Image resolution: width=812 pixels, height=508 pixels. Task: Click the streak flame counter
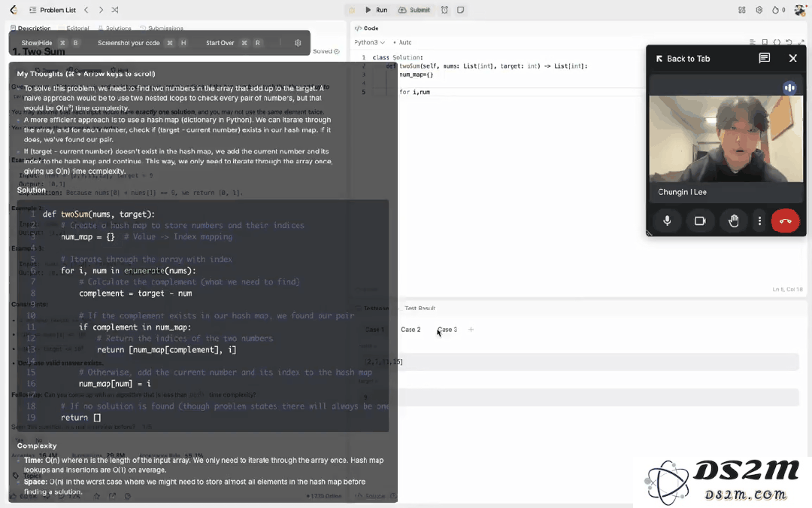click(x=778, y=10)
